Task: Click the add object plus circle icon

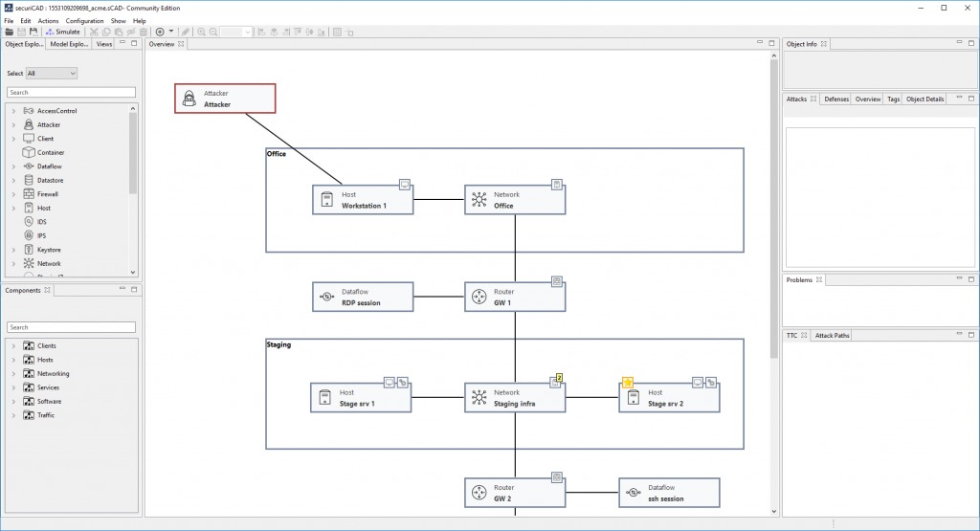Action: pos(160,32)
